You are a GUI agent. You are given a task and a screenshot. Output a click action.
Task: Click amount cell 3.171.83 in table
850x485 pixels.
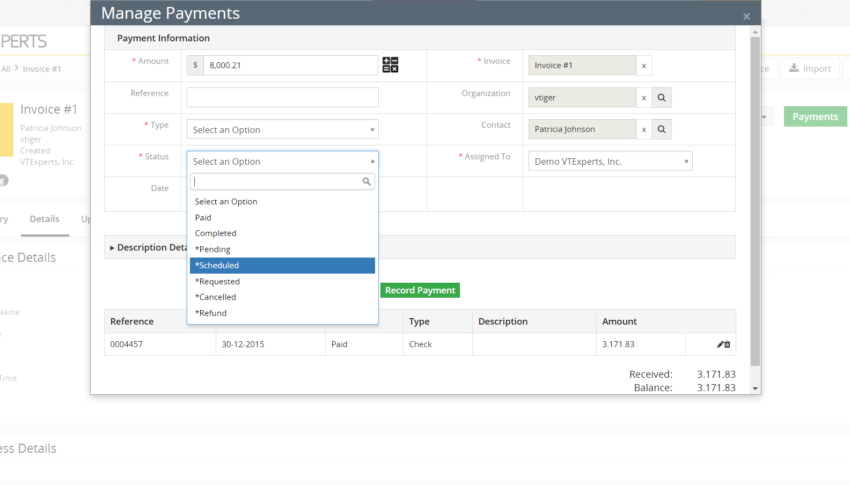(618, 344)
